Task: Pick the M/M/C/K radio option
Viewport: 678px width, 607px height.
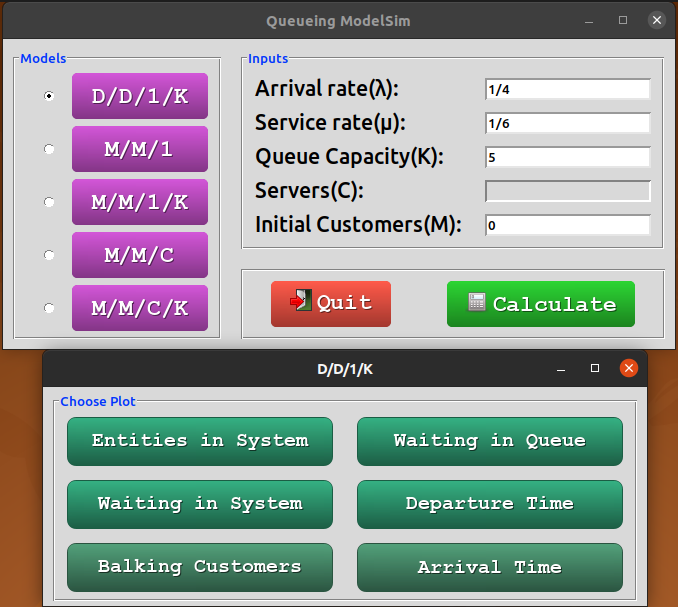Action: [x=50, y=308]
